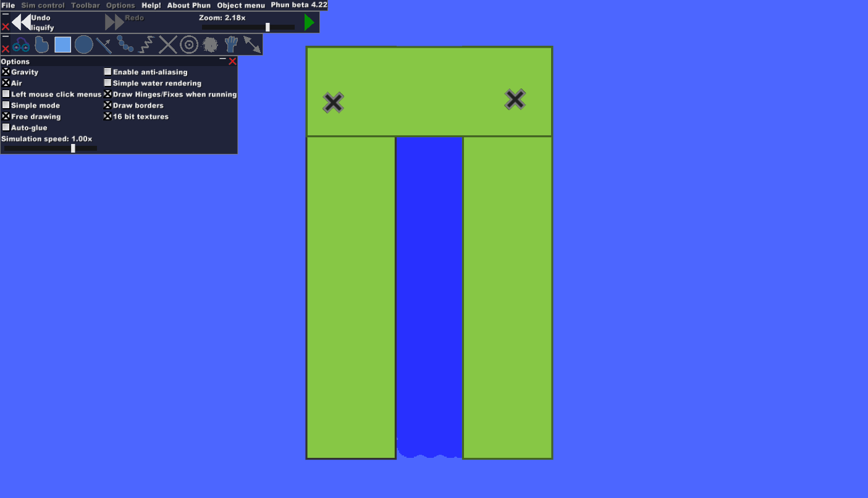868x498 pixels.
Task: Toggle Draw borders checkbox
Action: (x=107, y=105)
